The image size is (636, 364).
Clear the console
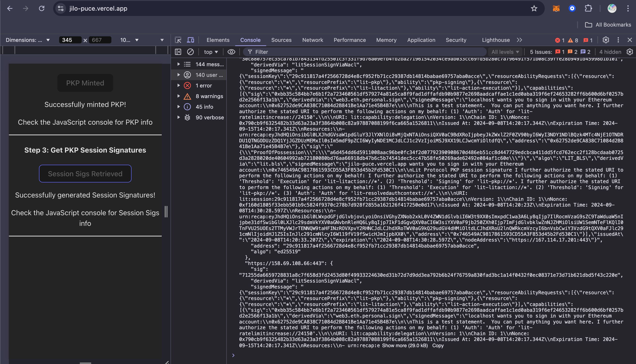click(190, 52)
